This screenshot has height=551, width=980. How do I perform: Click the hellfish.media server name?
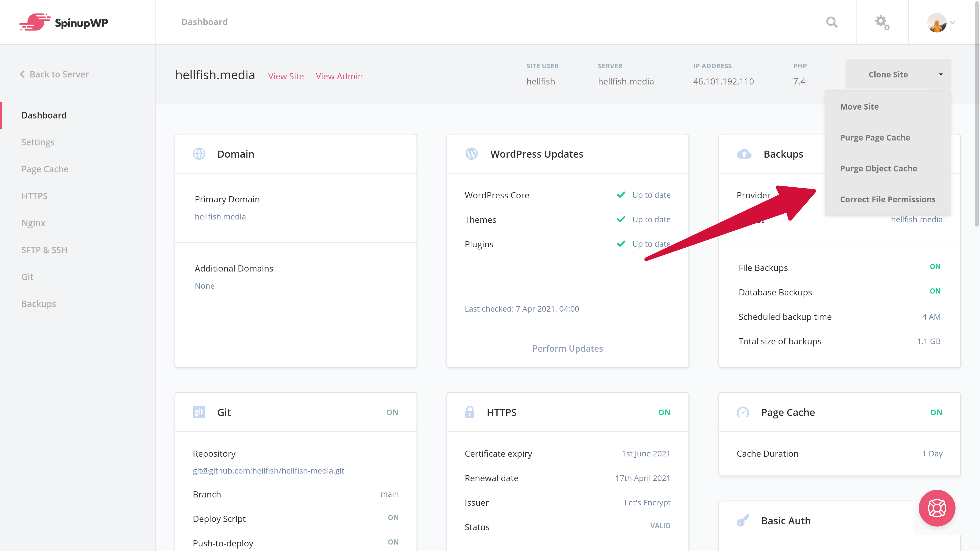626,81
